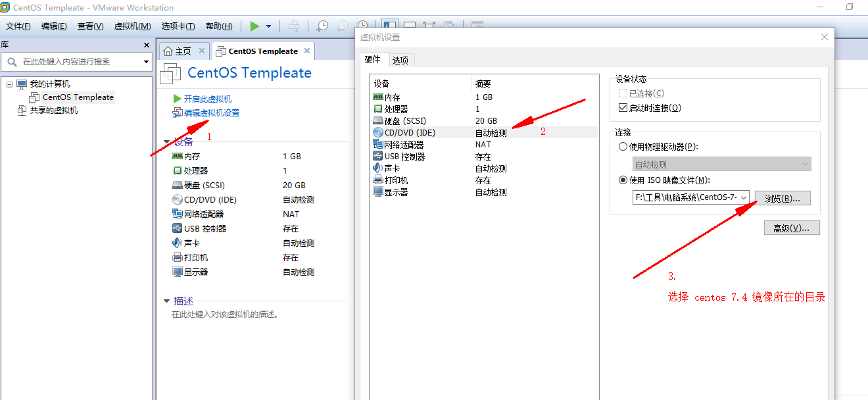Select the 处理器 icon in settings dialog list
Image resolution: width=868 pixels, height=400 pixels.
377,109
